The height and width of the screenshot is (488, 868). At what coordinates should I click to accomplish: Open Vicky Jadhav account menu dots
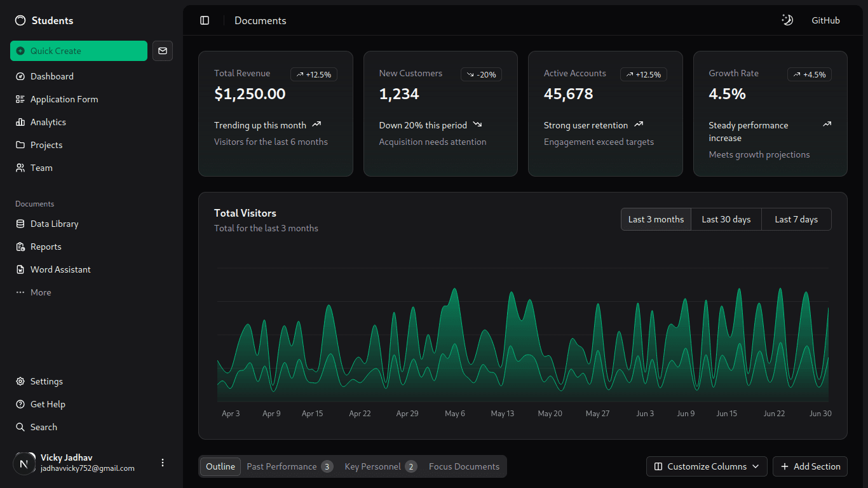(x=163, y=463)
